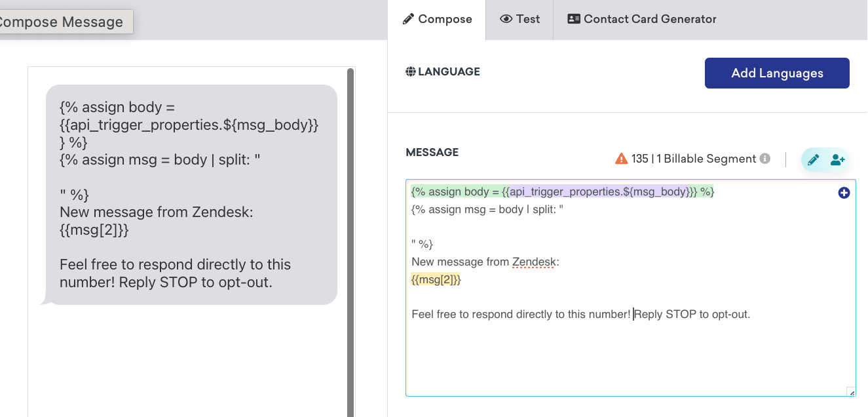Switch to the Compose tab
The height and width of the screenshot is (417, 868).
tap(437, 20)
